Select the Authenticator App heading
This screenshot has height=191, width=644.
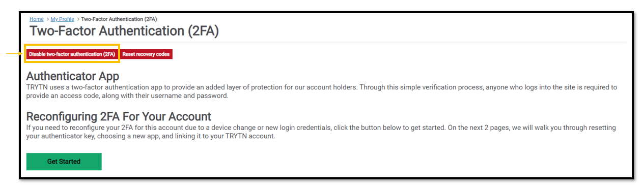coord(73,76)
